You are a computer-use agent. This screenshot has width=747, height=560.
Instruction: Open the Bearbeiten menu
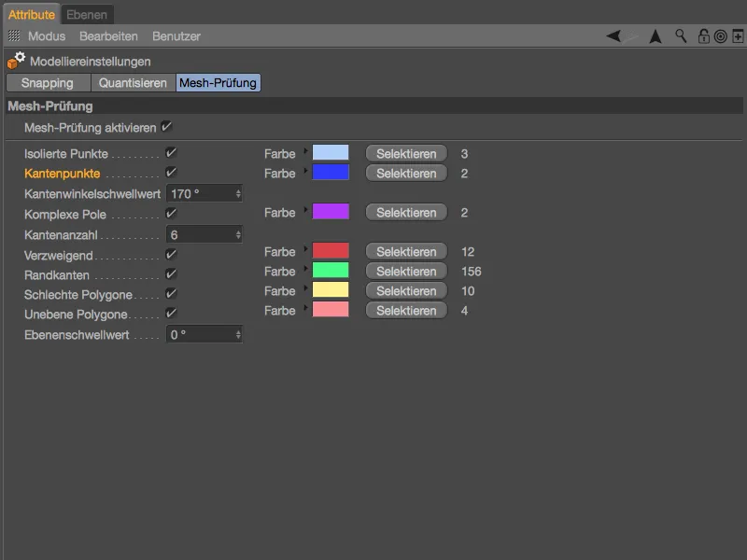pyautogui.click(x=108, y=36)
